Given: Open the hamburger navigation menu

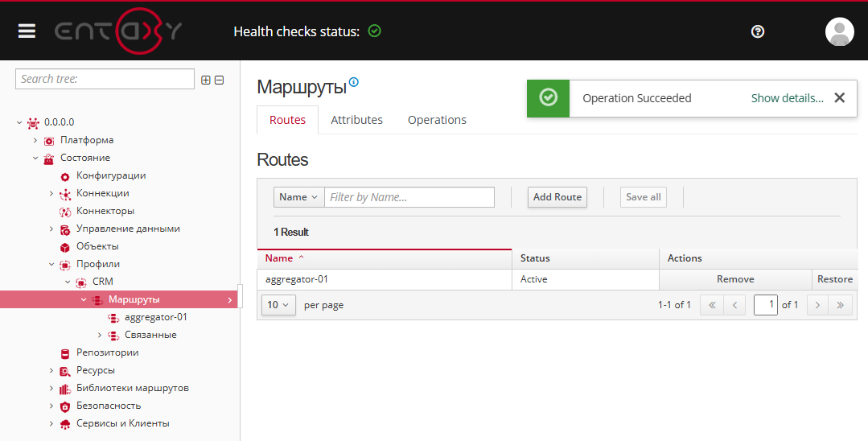Looking at the screenshot, I should tap(27, 31).
